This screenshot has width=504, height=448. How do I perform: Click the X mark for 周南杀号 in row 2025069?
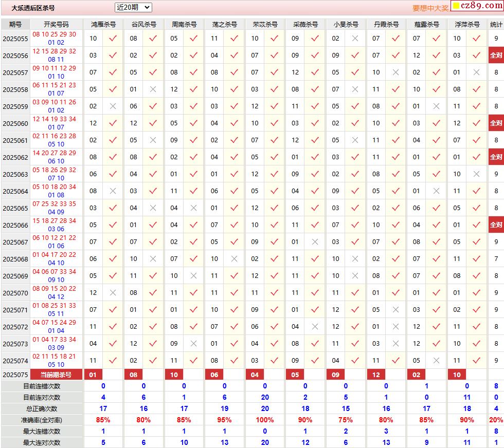click(193, 276)
